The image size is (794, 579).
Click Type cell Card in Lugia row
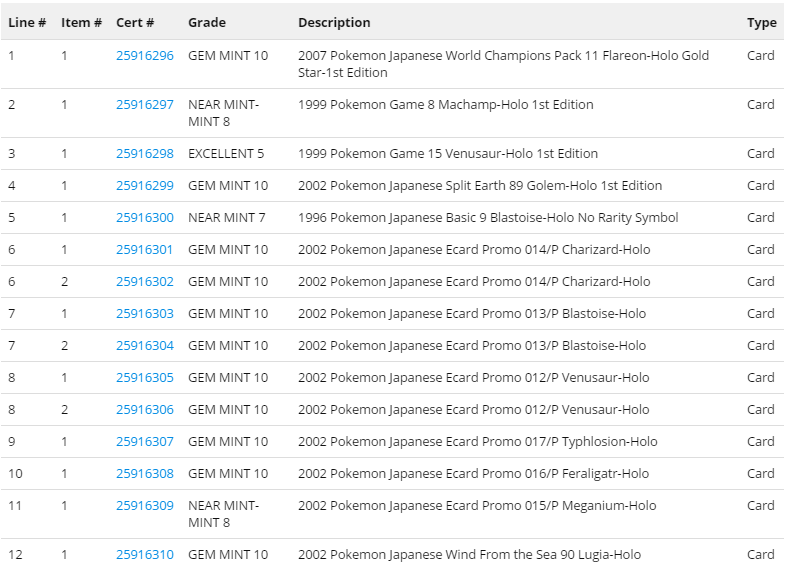[x=761, y=555]
